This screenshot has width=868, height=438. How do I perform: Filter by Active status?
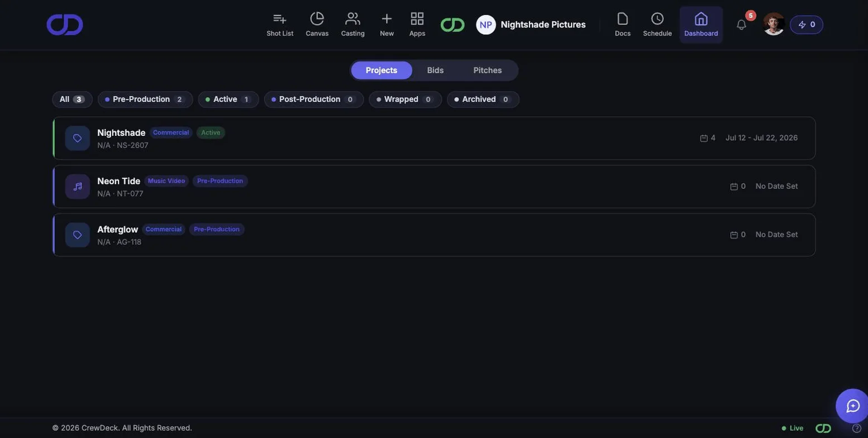228,99
